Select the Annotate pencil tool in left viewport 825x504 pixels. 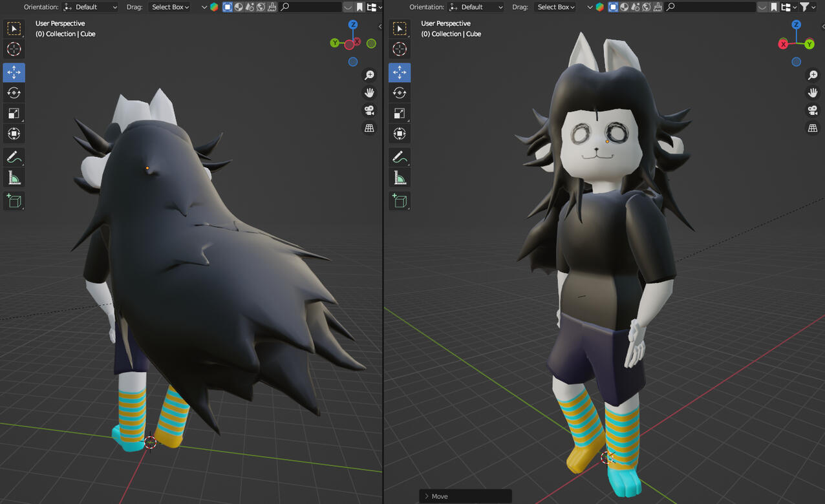pos(14,157)
